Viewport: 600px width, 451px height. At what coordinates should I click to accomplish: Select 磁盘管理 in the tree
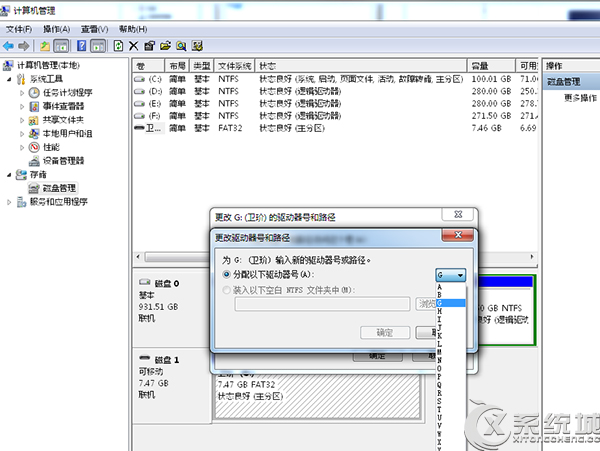pos(59,188)
